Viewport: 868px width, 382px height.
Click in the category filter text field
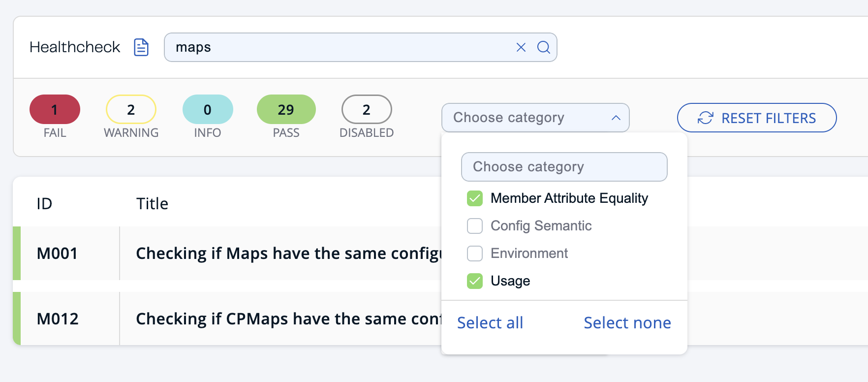tap(564, 167)
